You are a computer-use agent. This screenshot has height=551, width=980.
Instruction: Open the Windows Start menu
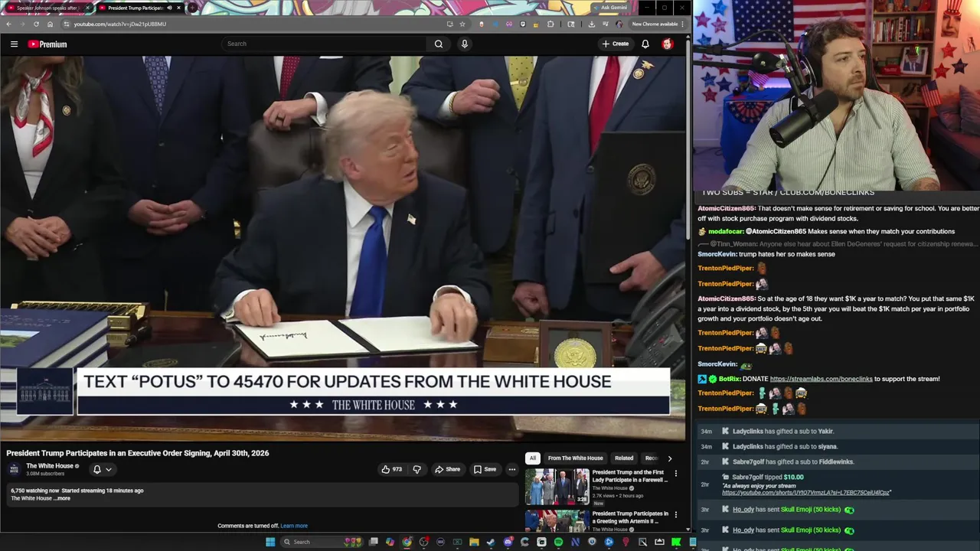(270, 542)
